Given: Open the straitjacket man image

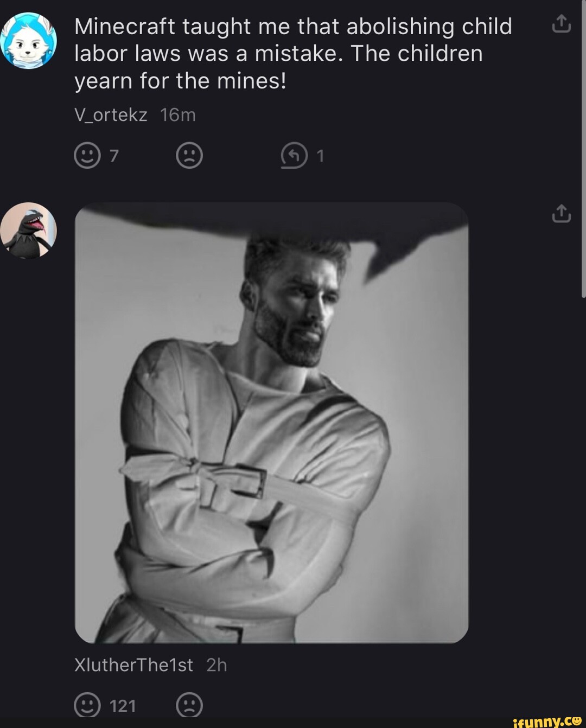Looking at the screenshot, I should (x=271, y=423).
